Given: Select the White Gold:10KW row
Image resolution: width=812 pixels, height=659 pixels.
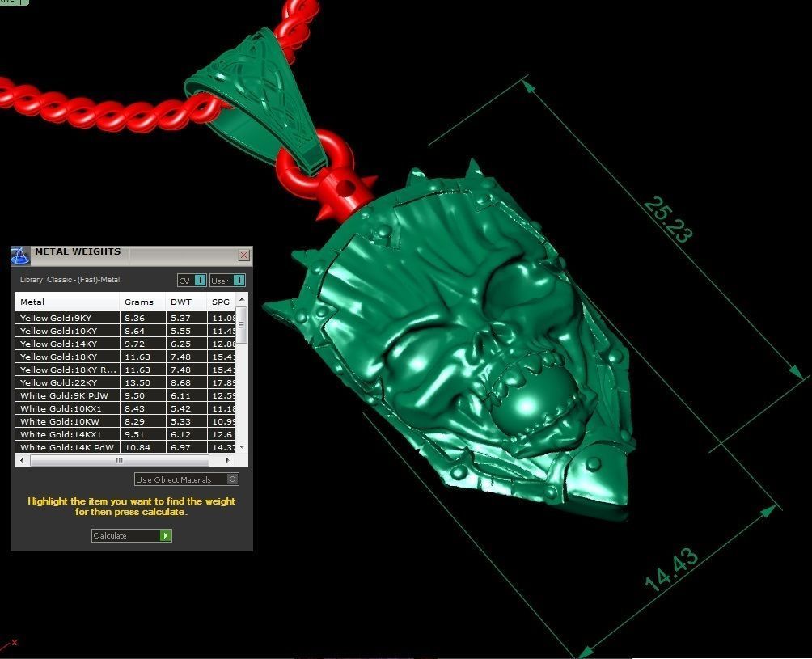Looking at the screenshot, I should click(125, 421).
